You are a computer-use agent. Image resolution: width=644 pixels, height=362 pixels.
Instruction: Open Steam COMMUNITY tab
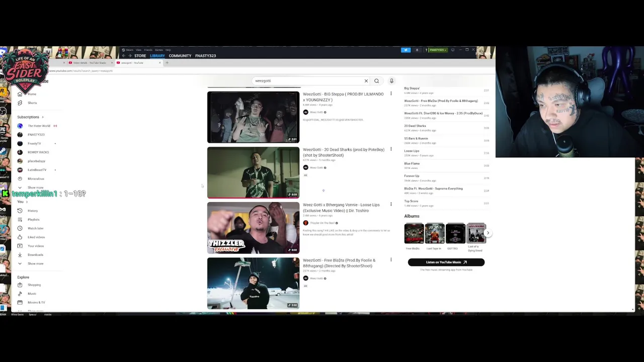point(180,56)
